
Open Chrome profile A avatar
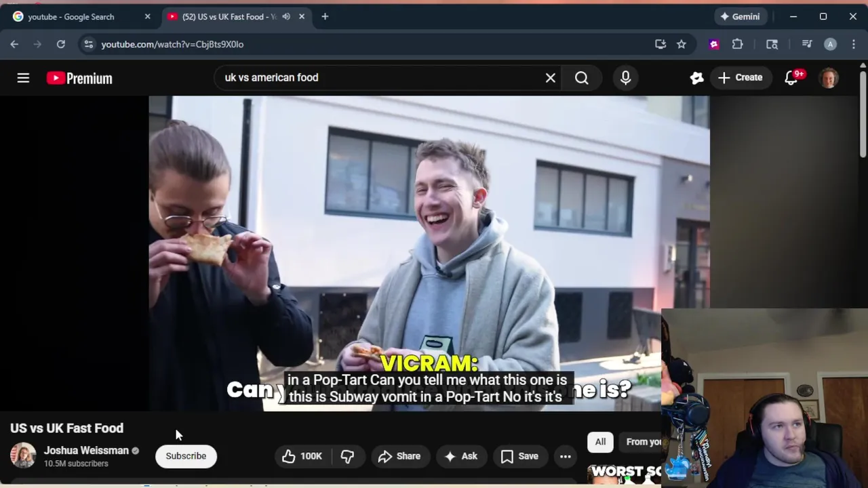point(830,44)
